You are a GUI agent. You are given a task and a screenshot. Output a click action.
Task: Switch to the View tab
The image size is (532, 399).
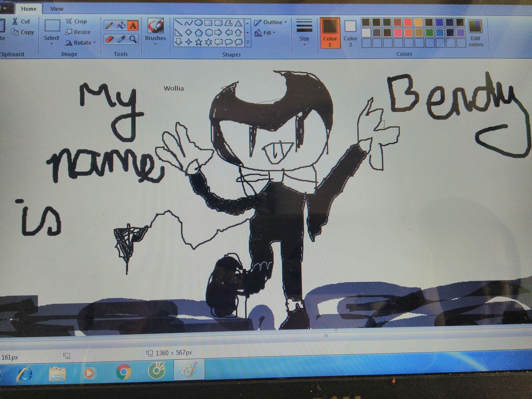pyautogui.click(x=57, y=9)
